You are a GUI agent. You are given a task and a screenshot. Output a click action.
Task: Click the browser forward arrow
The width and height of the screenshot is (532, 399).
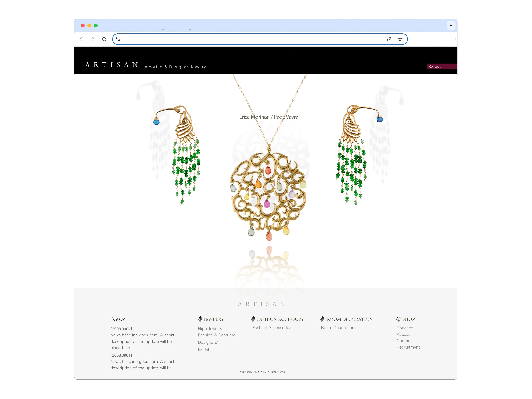coord(93,39)
